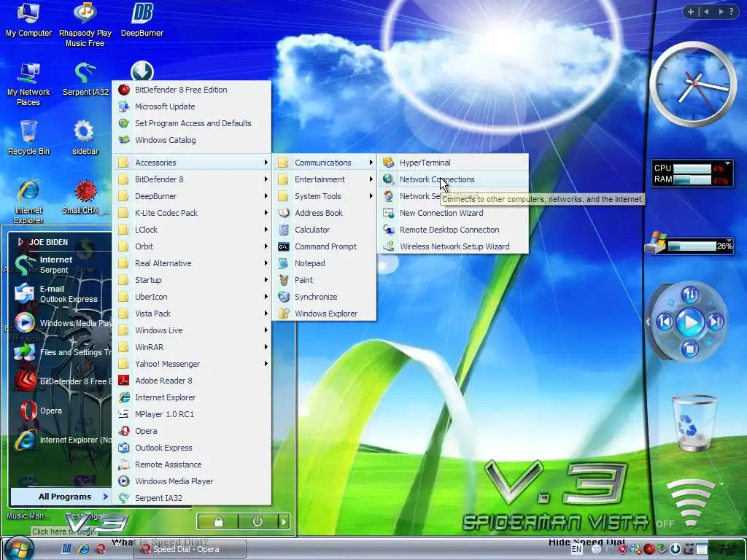
Task: Click the lock computer button
Action: pyautogui.click(x=218, y=522)
